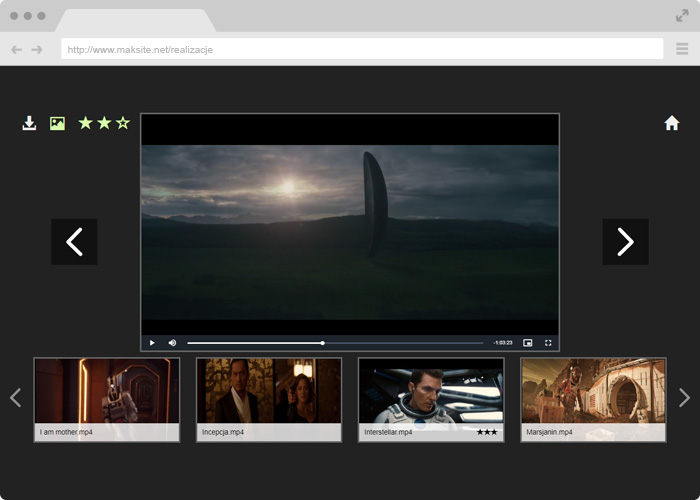Click the Marsjanin.mp4 file name
The image size is (700, 500).
549,432
